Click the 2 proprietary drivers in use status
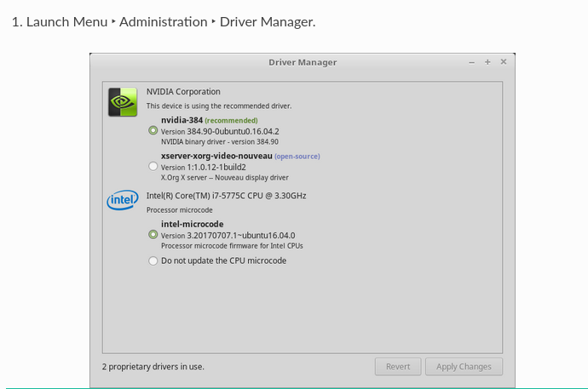 point(153,367)
